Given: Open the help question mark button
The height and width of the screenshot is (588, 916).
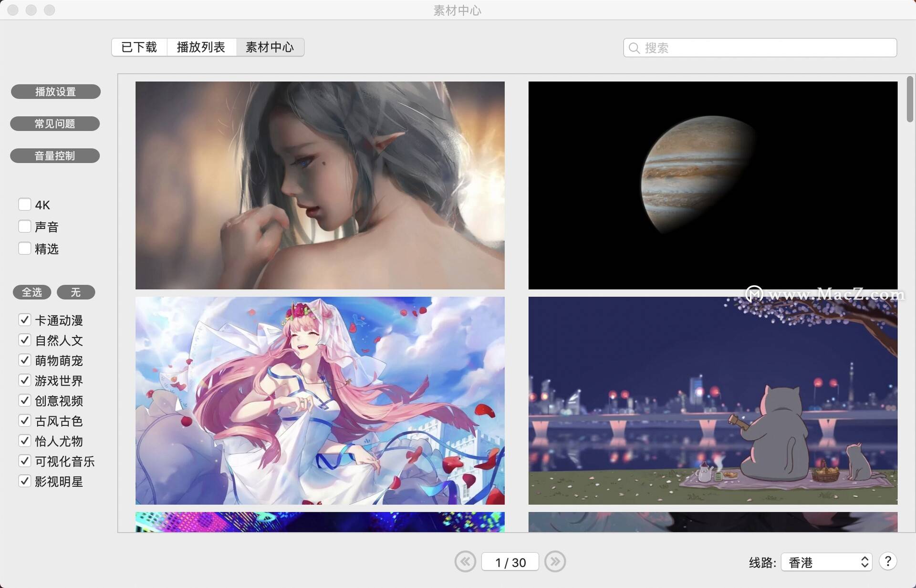Looking at the screenshot, I should (888, 561).
